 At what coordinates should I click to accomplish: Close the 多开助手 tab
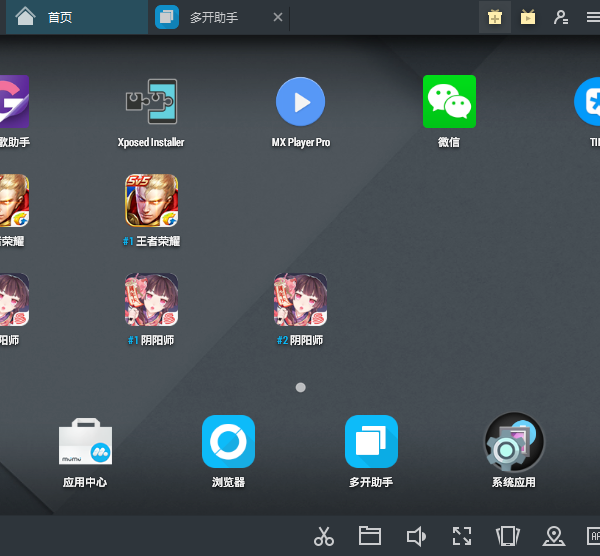pos(278,17)
